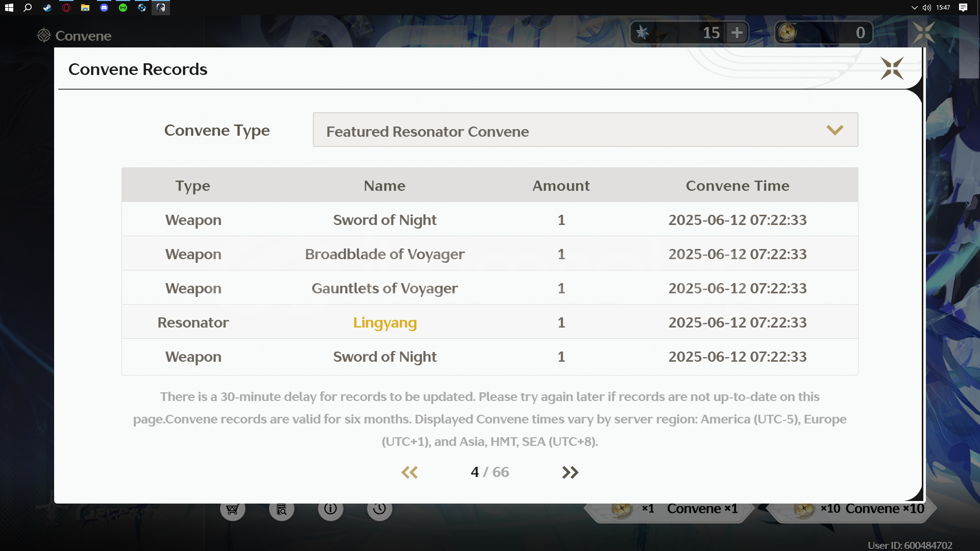Click Broadblade of Voyager's Weapon type cell
Image resolution: width=980 pixels, height=551 pixels.
pyautogui.click(x=193, y=254)
